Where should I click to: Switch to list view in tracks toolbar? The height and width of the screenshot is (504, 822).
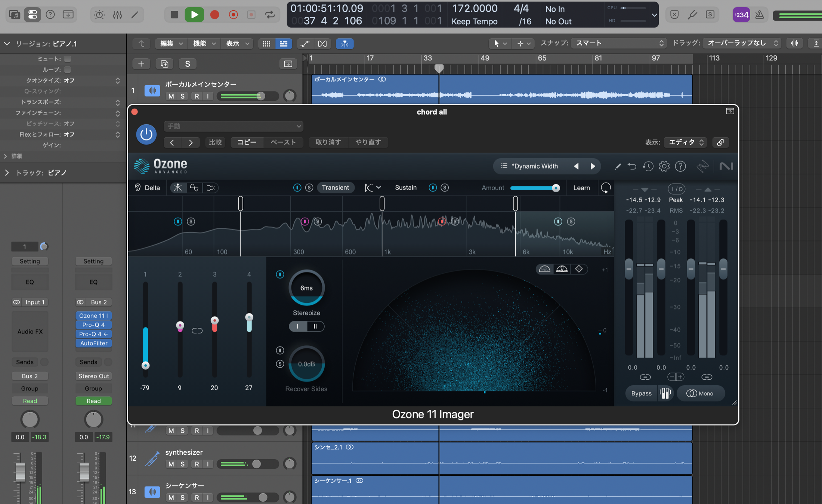click(x=284, y=44)
